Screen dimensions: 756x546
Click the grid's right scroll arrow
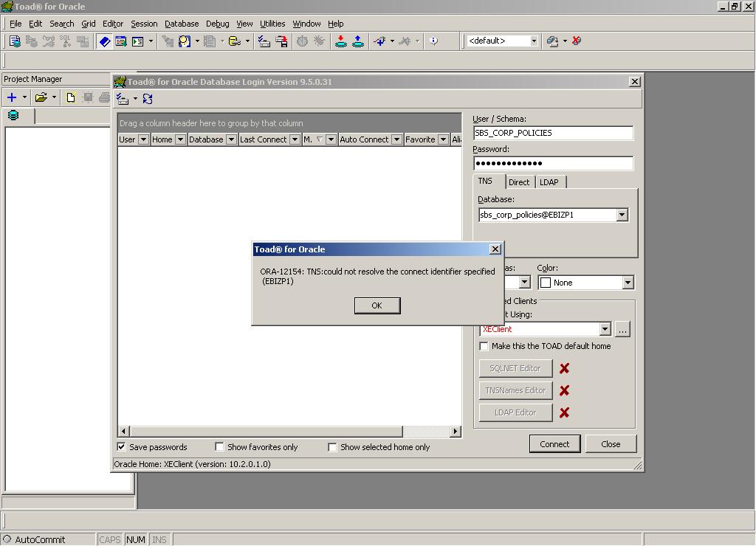coord(455,432)
